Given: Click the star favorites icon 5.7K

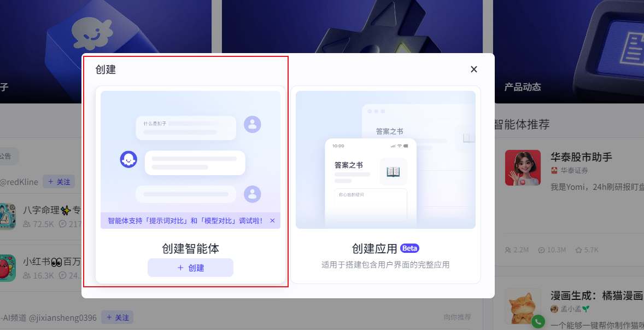Looking at the screenshot, I should point(578,250).
